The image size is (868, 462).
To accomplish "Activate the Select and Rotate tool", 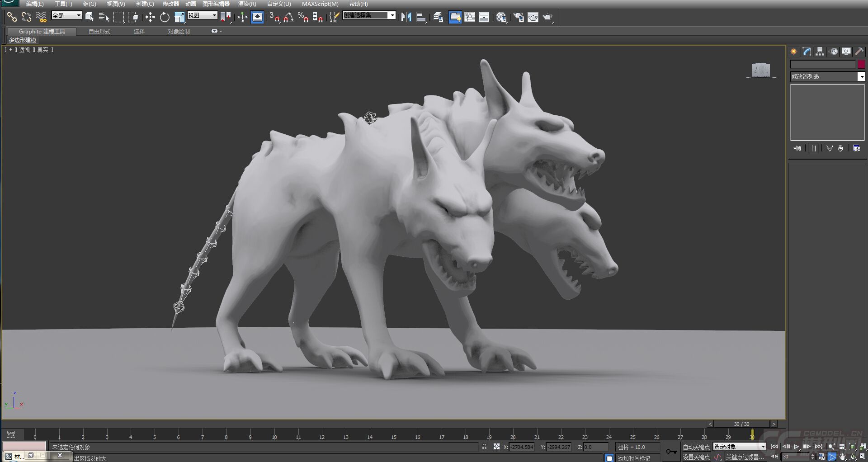I will pos(165,17).
